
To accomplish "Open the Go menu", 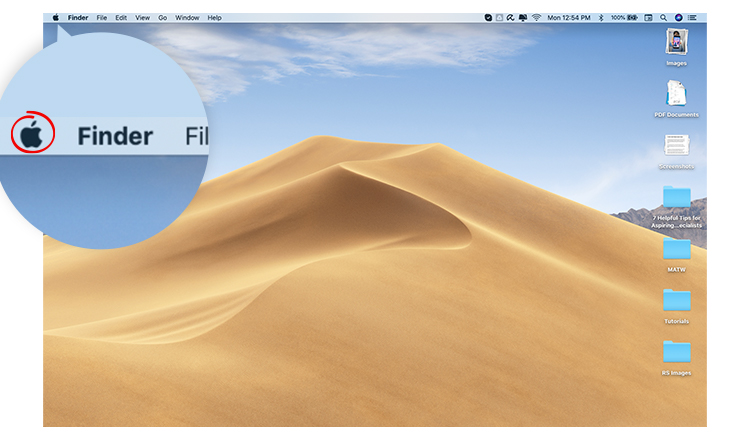I will click(163, 18).
